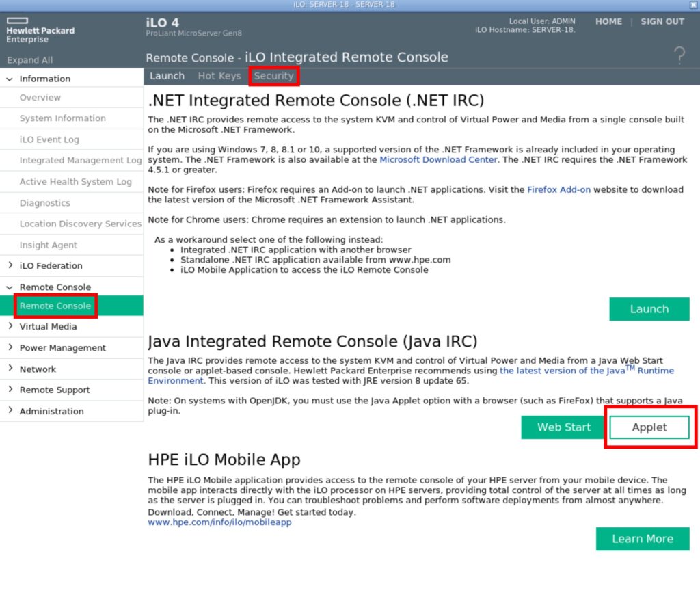700x599 pixels.
Task: Click ProLiant MicroServer Gen8 subtitle
Action: [x=193, y=33]
